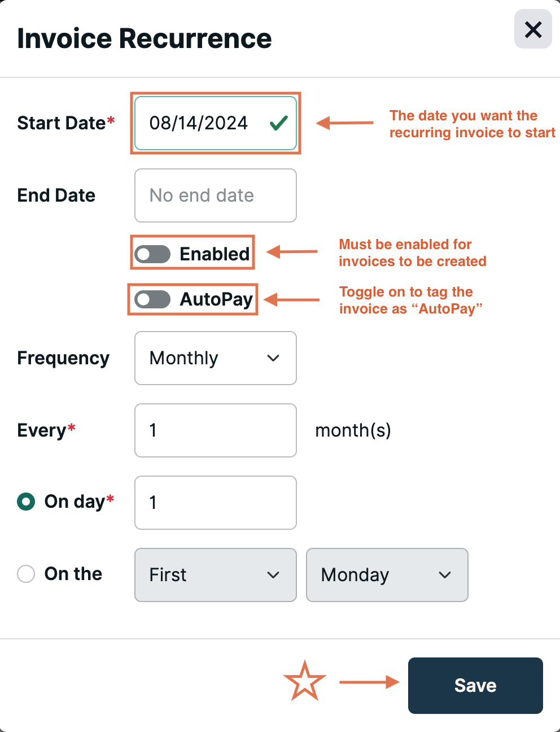Click the arrow pointing at Enabled toggle
Viewport: 560px width, 732px height.
pos(291,252)
